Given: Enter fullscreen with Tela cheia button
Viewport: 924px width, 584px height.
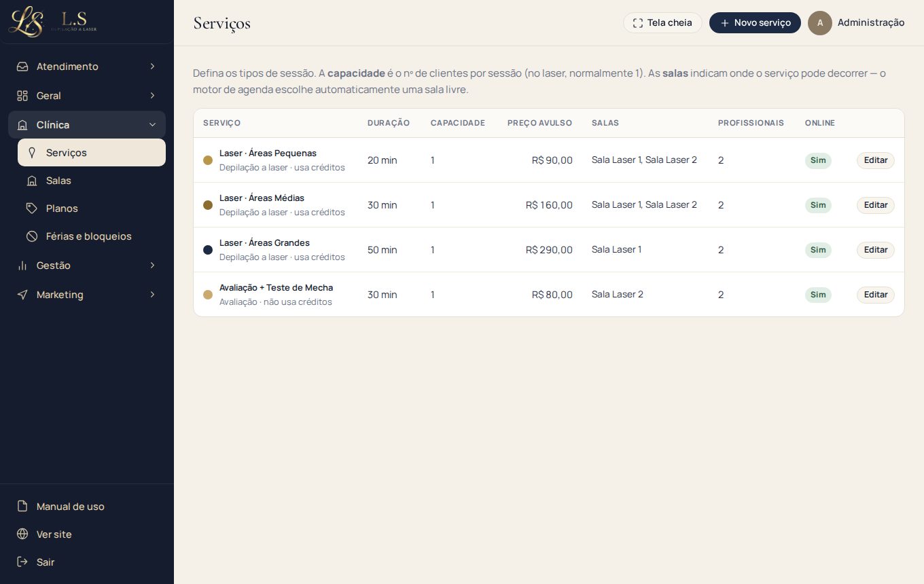Looking at the screenshot, I should [x=662, y=22].
